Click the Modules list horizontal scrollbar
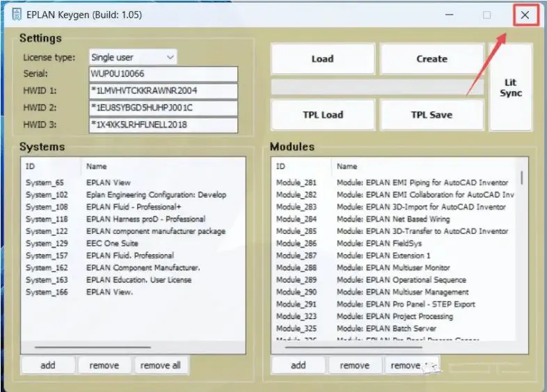 (354, 347)
